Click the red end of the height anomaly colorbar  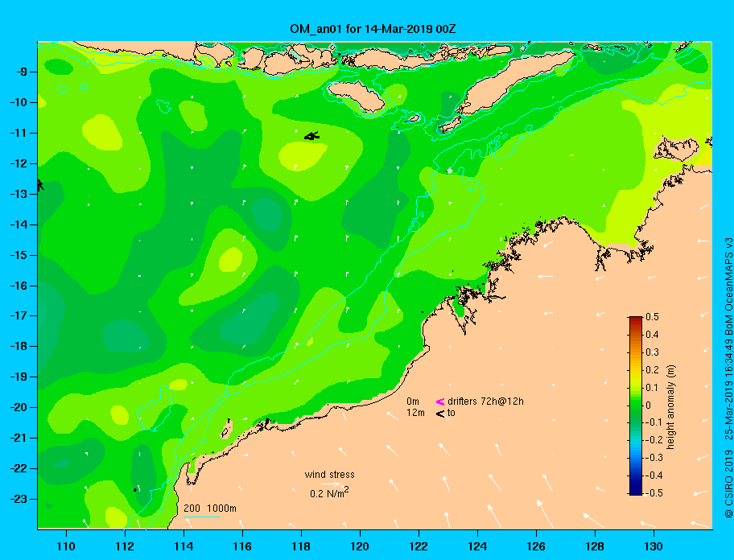(636, 320)
